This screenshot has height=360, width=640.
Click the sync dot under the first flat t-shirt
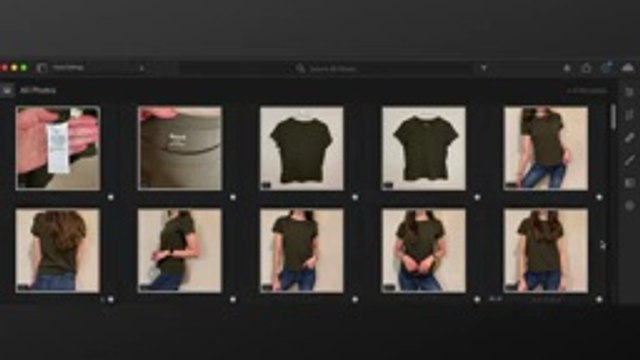point(355,197)
